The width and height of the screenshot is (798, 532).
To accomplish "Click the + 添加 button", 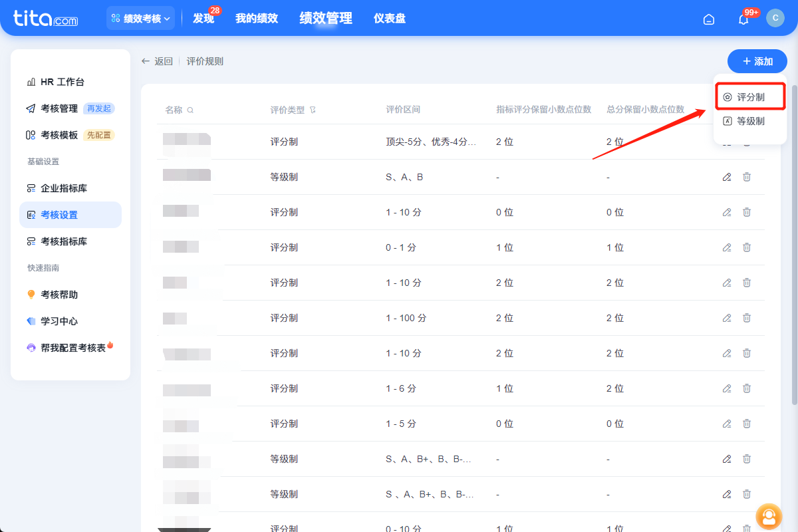I will pyautogui.click(x=757, y=61).
